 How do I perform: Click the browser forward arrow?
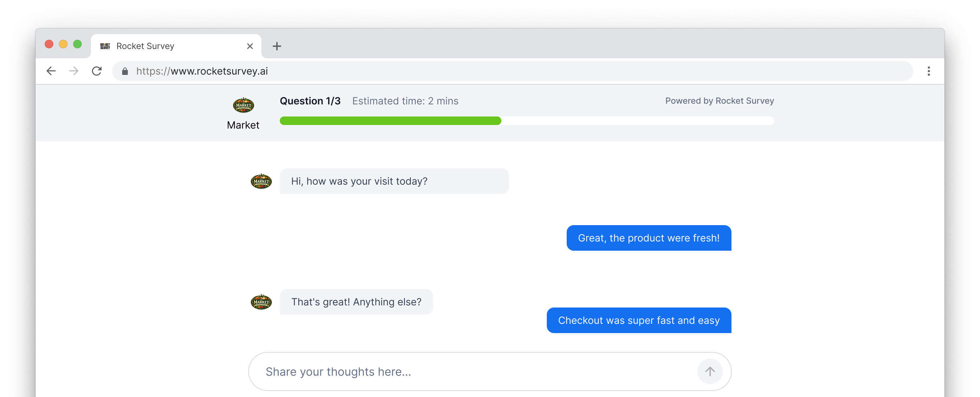(x=74, y=71)
